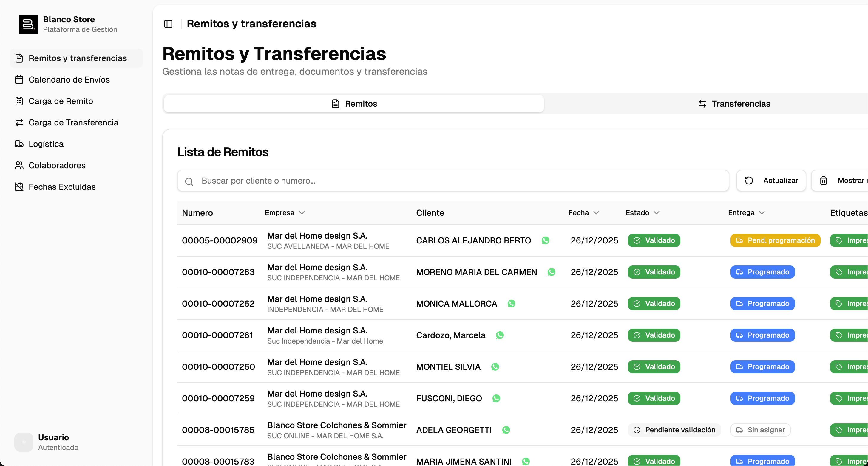
Task: Go to Logística in the sidebar
Action: click(46, 144)
